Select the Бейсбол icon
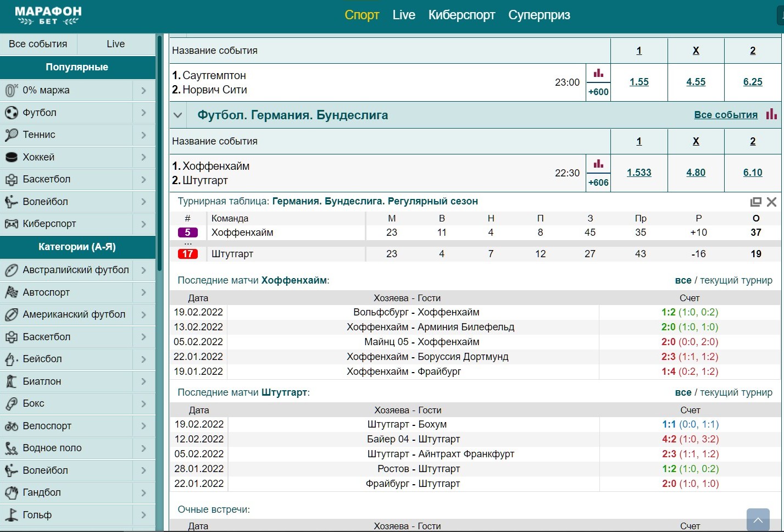This screenshot has height=532, width=784. [11, 359]
